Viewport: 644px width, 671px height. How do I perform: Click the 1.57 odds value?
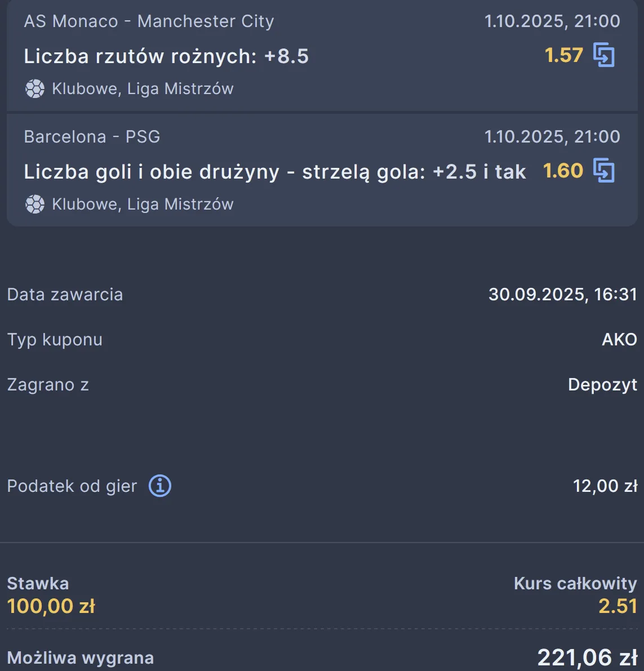tap(563, 55)
